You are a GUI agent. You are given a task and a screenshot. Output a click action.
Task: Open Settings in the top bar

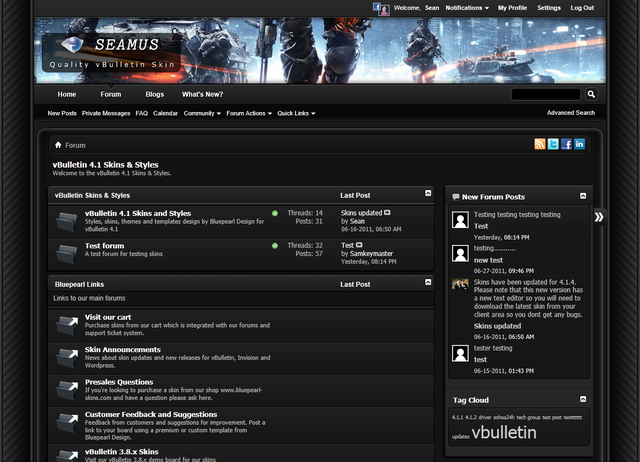(x=549, y=8)
